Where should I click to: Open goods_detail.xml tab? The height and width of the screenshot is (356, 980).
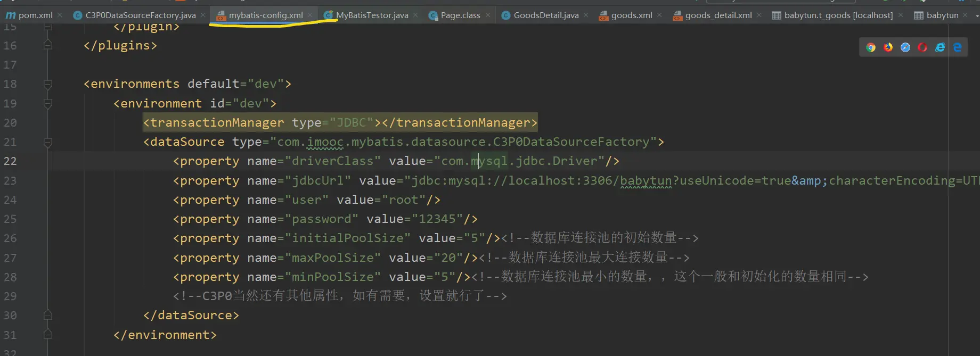pyautogui.click(x=712, y=15)
